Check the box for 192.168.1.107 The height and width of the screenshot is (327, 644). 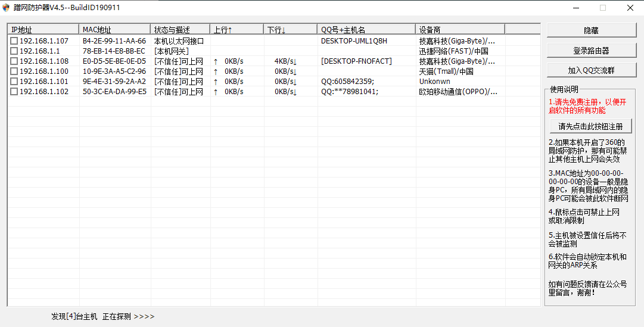click(14, 41)
